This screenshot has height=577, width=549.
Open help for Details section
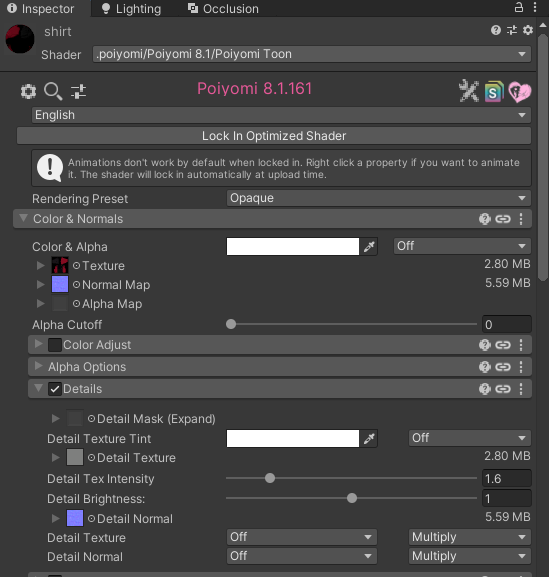click(x=485, y=389)
